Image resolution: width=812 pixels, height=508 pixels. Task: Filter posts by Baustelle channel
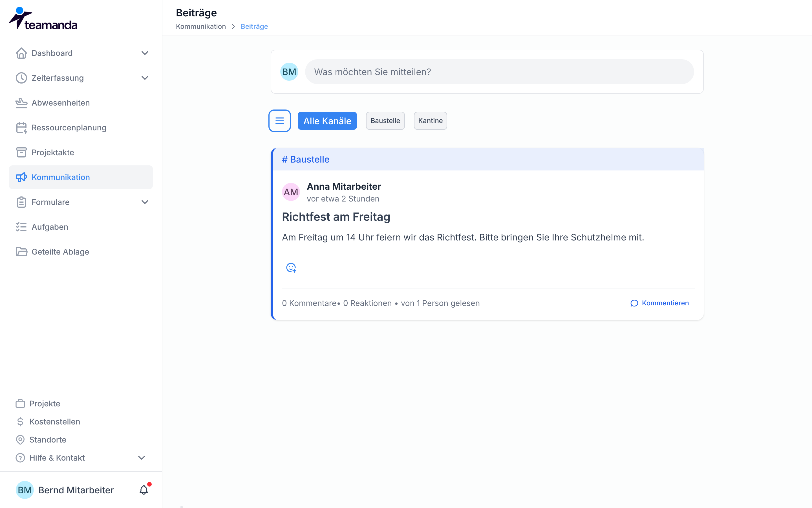(385, 121)
